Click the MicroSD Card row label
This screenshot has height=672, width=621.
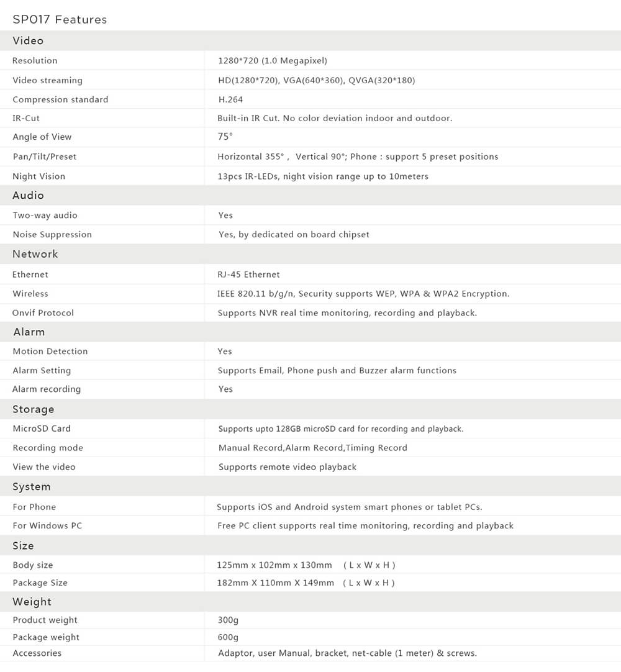(42, 429)
